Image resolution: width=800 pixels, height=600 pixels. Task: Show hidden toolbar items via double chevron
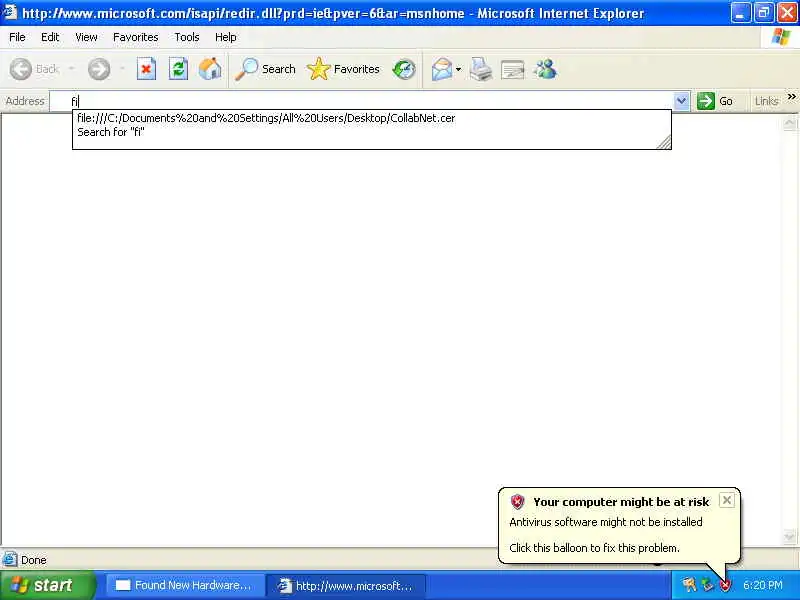point(791,96)
